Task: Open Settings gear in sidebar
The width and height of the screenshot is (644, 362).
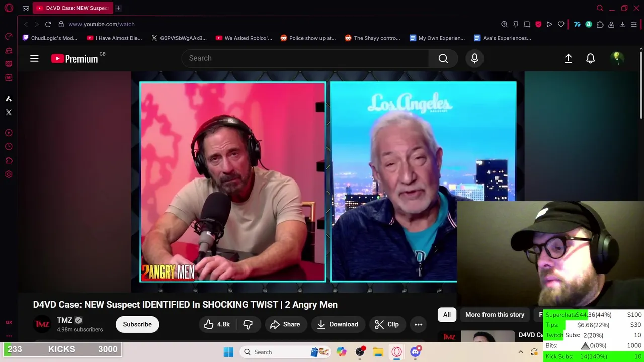Action: [x=9, y=174]
